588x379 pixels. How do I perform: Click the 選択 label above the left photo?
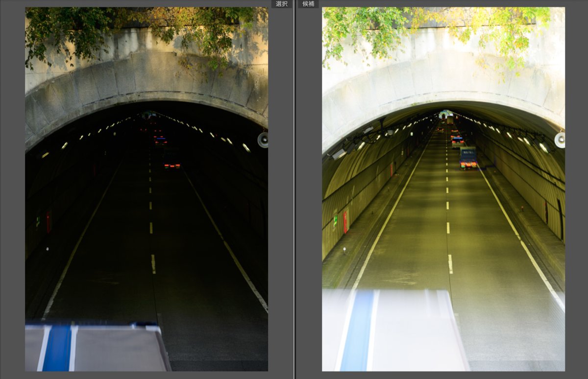tap(282, 4)
